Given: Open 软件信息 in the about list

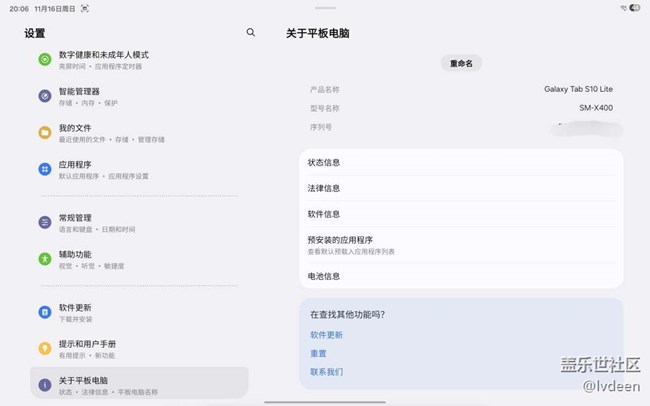Looking at the screenshot, I should point(460,214).
